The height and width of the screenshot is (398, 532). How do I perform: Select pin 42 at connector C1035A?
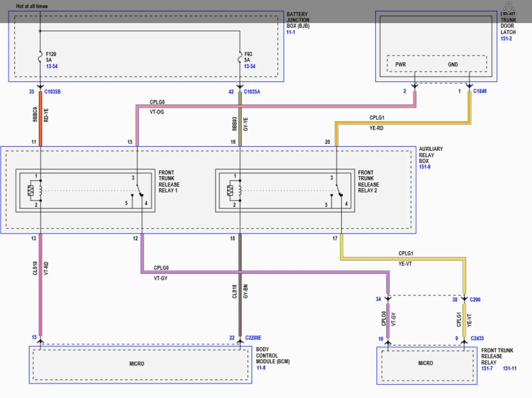[231, 92]
